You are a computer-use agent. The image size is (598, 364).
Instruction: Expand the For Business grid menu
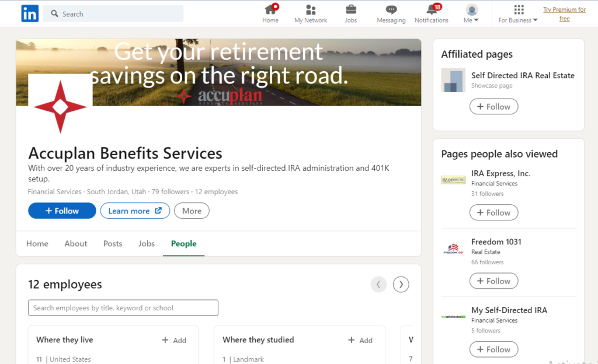coord(518,13)
